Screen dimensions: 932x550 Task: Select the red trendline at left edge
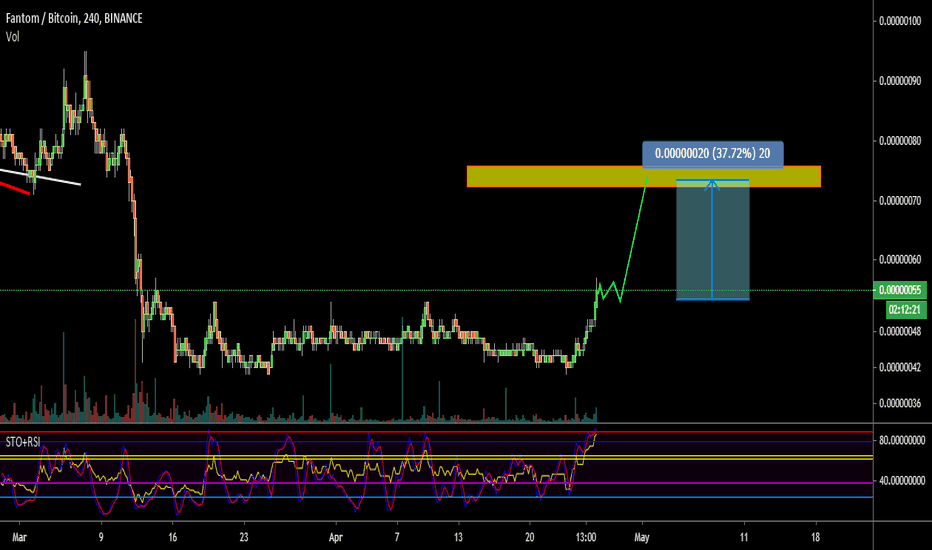[15, 188]
